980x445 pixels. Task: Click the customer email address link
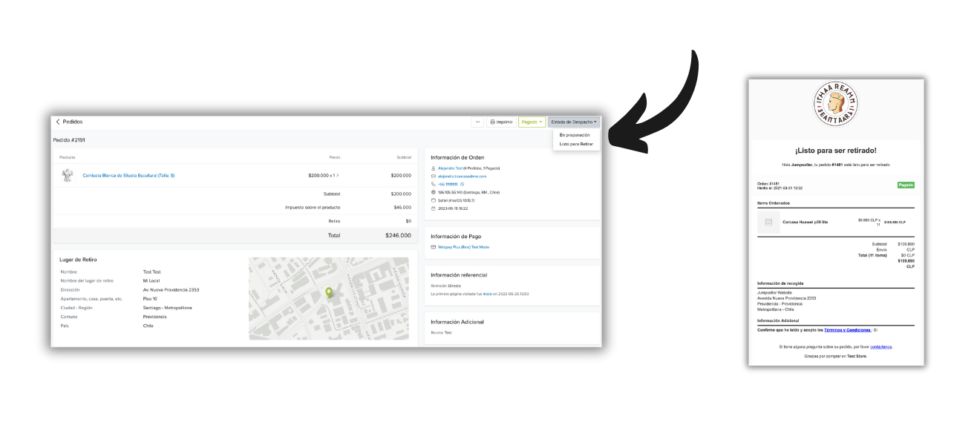462,177
